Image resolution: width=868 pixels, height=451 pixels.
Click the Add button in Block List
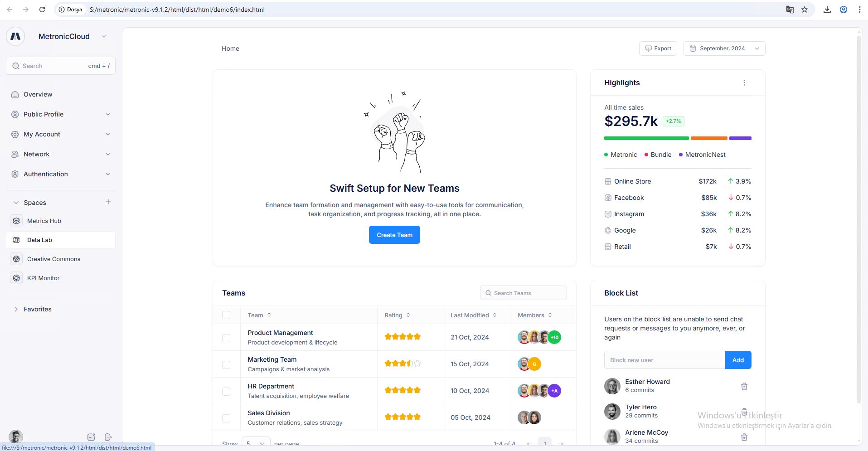(x=737, y=360)
